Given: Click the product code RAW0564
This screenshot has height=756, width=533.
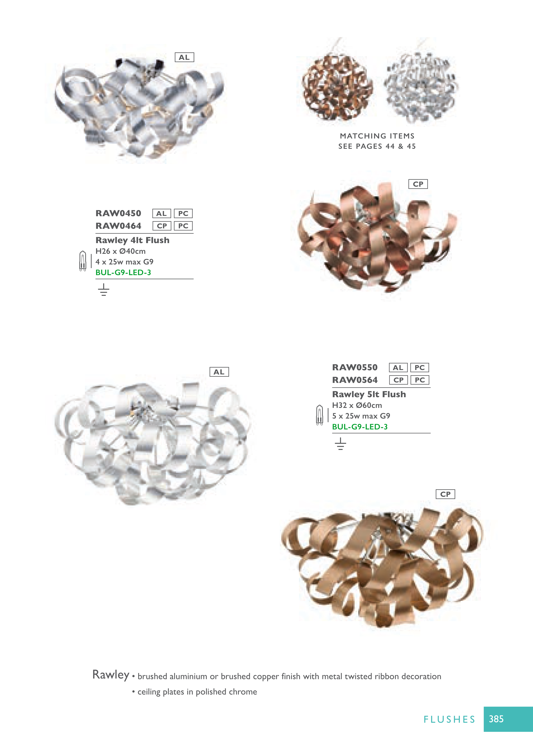Looking at the screenshot, I should [355, 380].
